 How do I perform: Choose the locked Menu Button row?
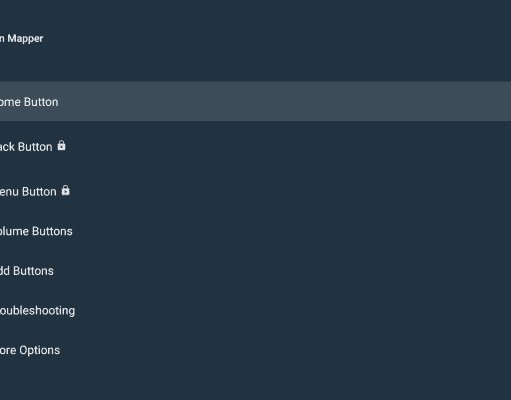pyautogui.click(x=255, y=191)
